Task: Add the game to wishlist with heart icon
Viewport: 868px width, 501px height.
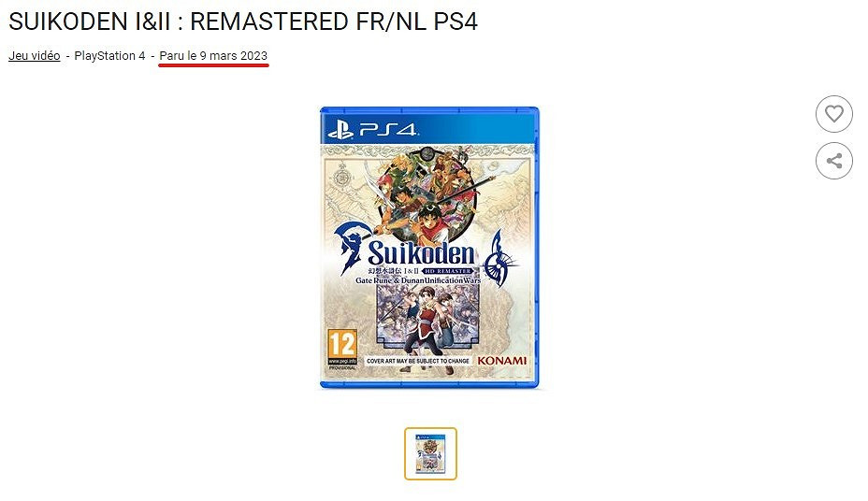Action: coord(833,114)
